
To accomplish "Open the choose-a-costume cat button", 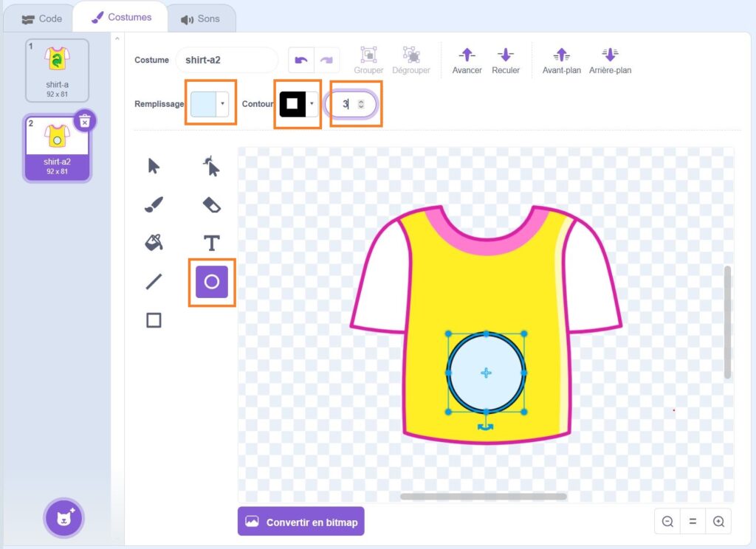I will (64, 518).
